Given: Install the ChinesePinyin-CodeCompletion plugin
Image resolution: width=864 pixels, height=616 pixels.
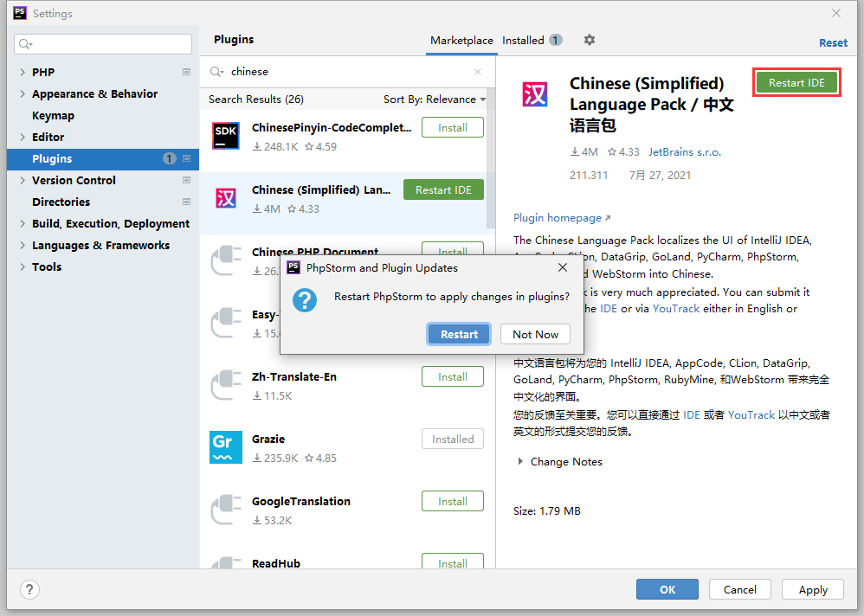Looking at the screenshot, I should tap(453, 128).
